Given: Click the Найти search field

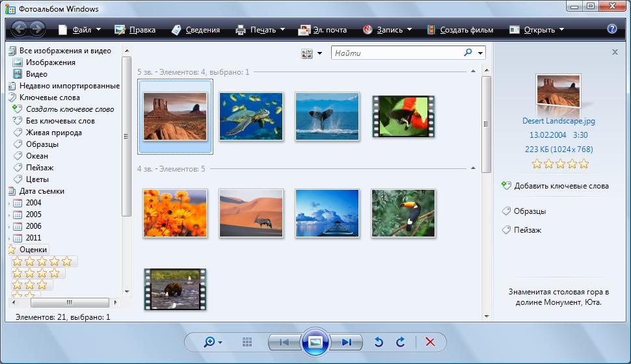Looking at the screenshot, I should click(396, 53).
